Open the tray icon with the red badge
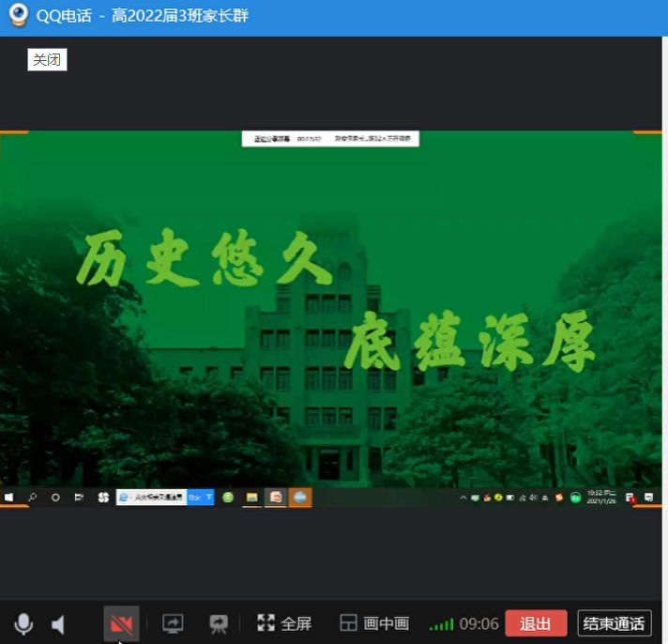668x644 pixels. click(x=630, y=498)
